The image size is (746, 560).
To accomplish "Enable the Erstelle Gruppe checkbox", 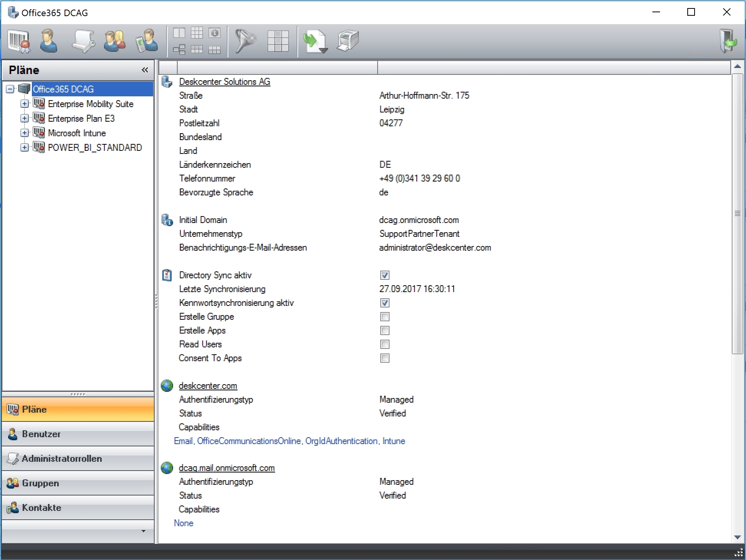I will click(385, 317).
